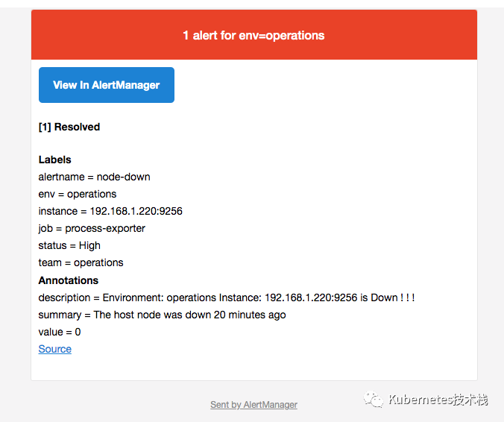Follow the Sent by AlertManager footer link

(x=253, y=405)
